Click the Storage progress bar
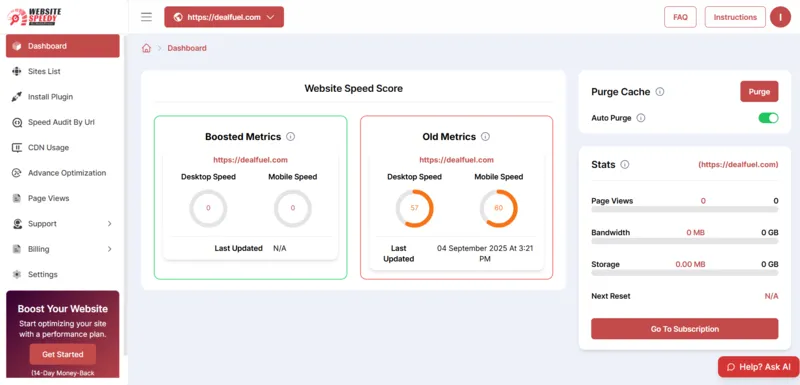Image resolution: width=800 pixels, height=385 pixels. tap(685, 273)
